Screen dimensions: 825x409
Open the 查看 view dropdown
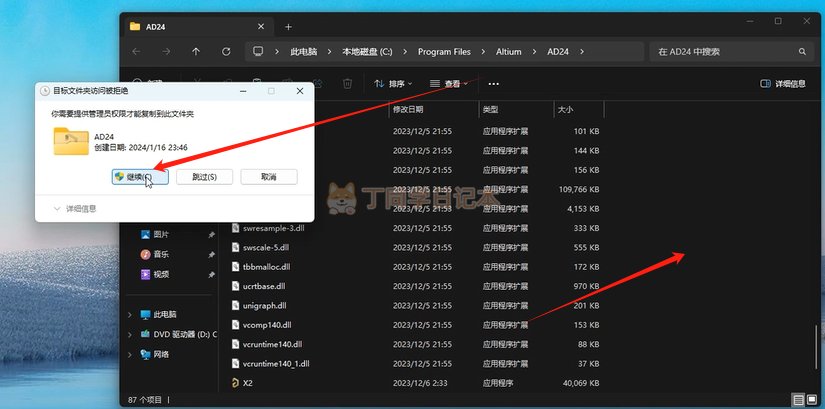448,84
